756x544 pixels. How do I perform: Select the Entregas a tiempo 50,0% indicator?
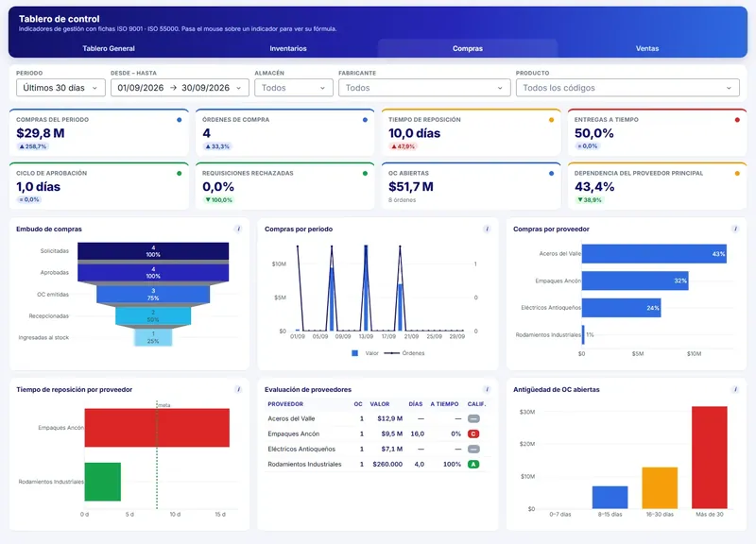point(657,132)
